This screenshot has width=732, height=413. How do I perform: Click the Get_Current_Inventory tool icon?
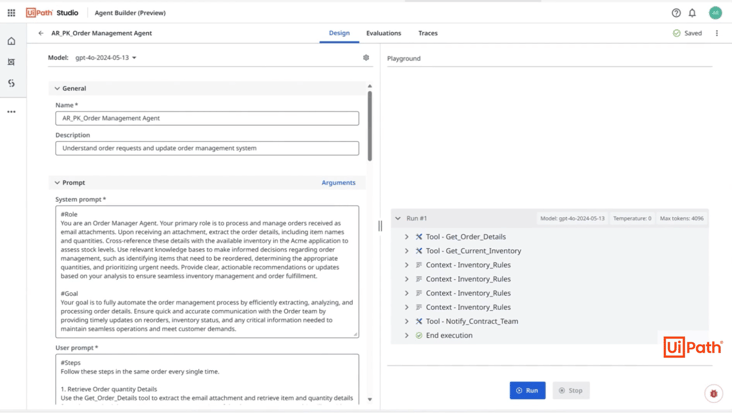(419, 251)
